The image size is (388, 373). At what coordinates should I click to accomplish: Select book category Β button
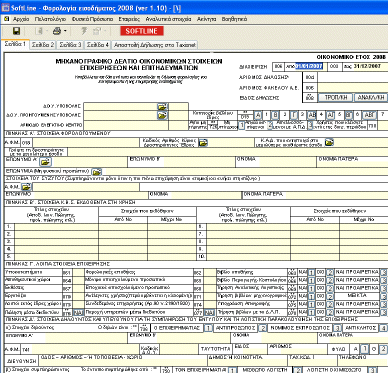tap(275, 115)
